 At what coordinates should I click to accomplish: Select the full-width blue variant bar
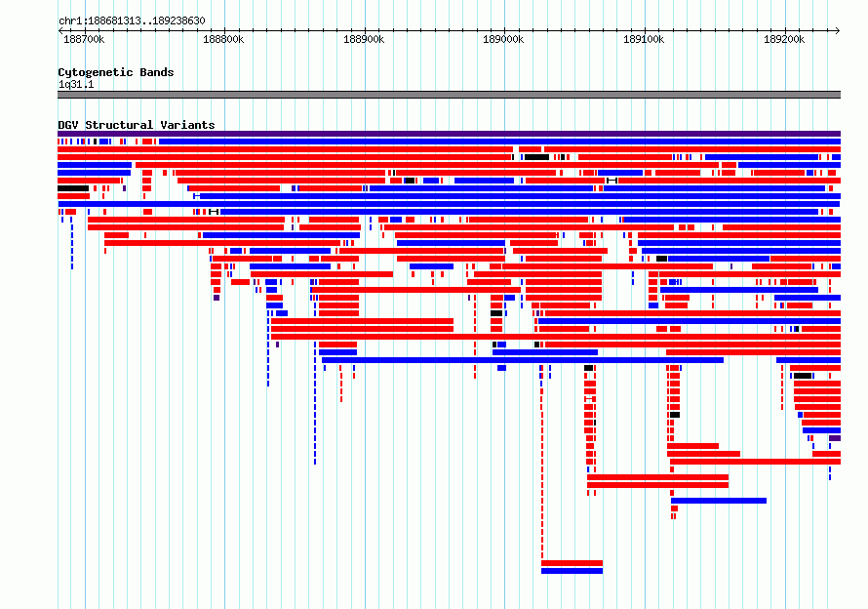pos(449,204)
